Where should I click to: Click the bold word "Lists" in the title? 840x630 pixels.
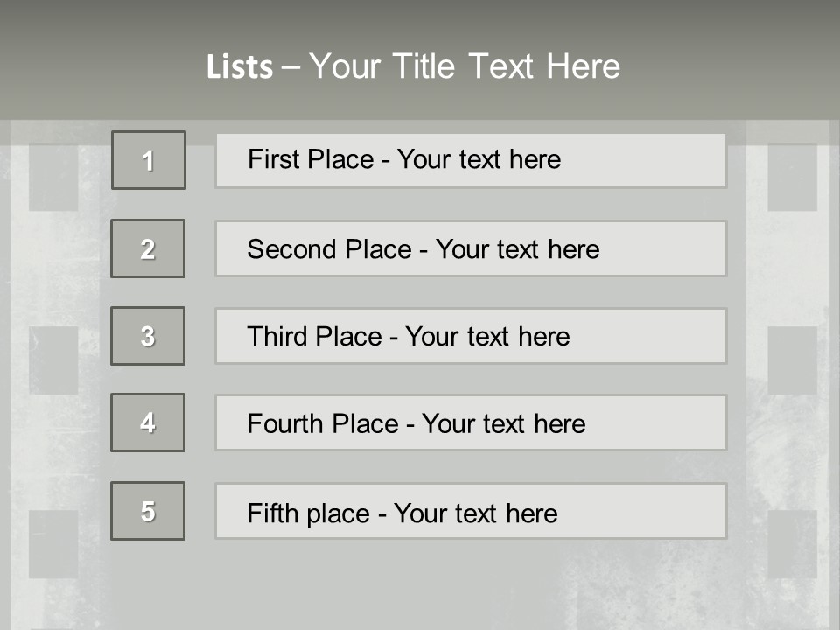tap(240, 66)
